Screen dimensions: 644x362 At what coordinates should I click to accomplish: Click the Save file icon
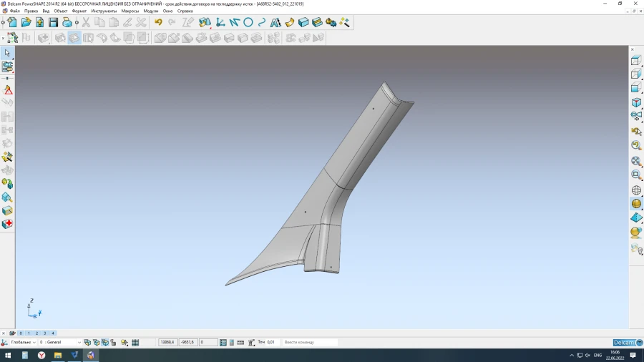pyautogui.click(x=53, y=23)
